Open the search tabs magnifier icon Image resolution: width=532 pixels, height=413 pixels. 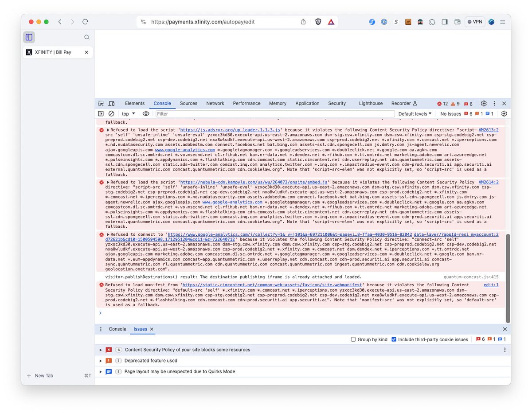click(87, 37)
